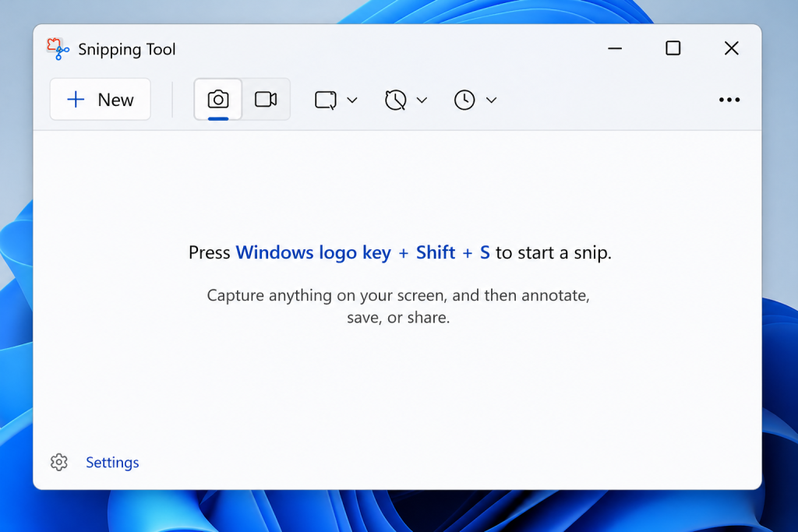798x532 pixels.
Task: Click the empty capture area message text
Action: (x=397, y=295)
